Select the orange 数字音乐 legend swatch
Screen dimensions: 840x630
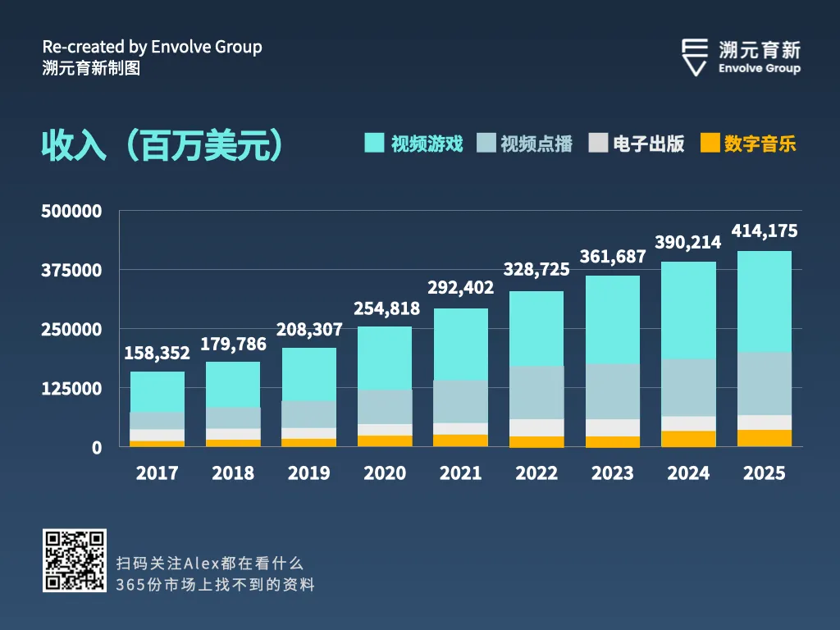pyautogui.click(x=710, y=143)
